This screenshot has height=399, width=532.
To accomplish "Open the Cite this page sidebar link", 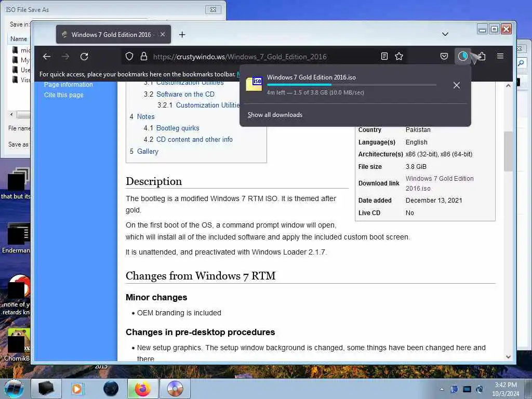I will click(x=64, y=95).
